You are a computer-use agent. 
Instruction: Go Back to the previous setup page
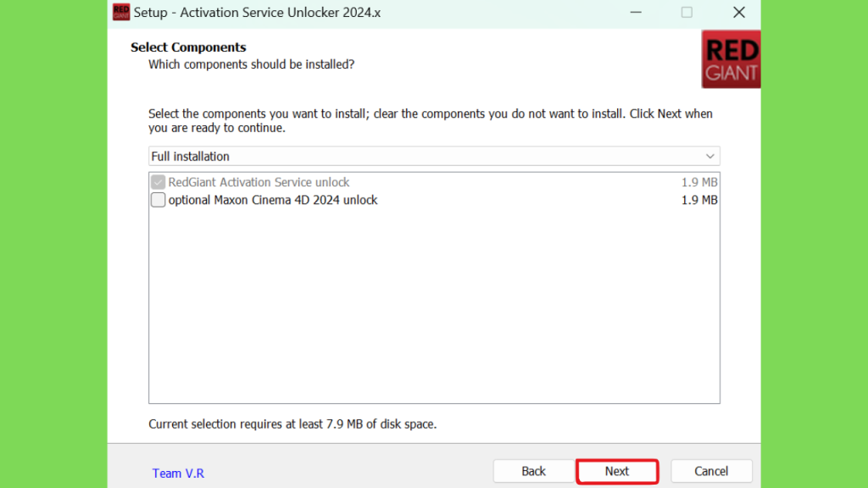coord(534,471)
